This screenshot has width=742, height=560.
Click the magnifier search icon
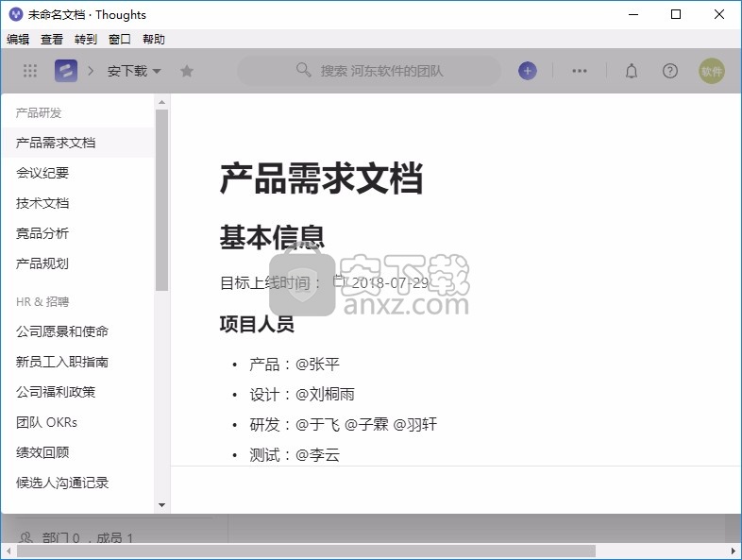303,70
